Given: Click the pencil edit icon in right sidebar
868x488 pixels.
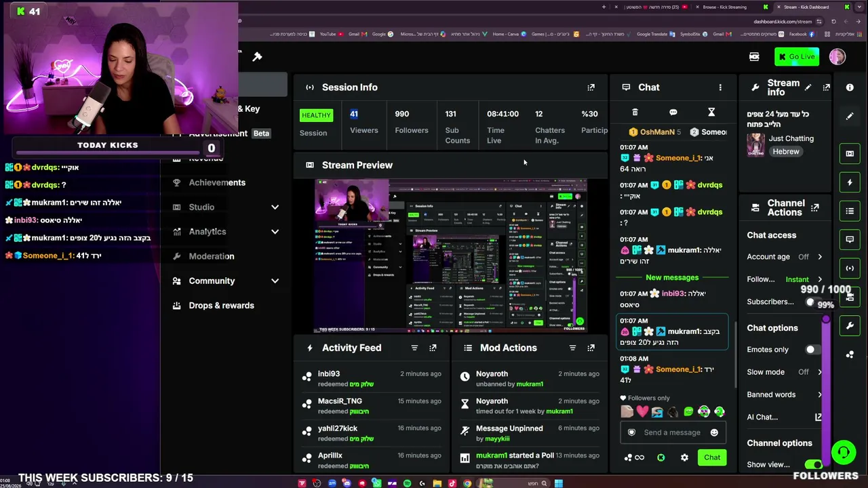Looking at the screenshot, I should 850,117.
